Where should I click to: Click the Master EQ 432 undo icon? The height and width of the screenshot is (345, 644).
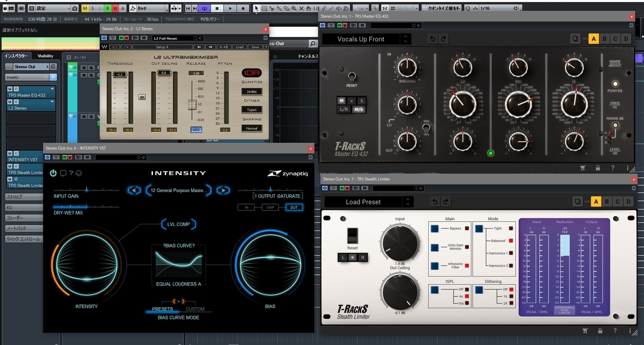(x=432, y=39)
